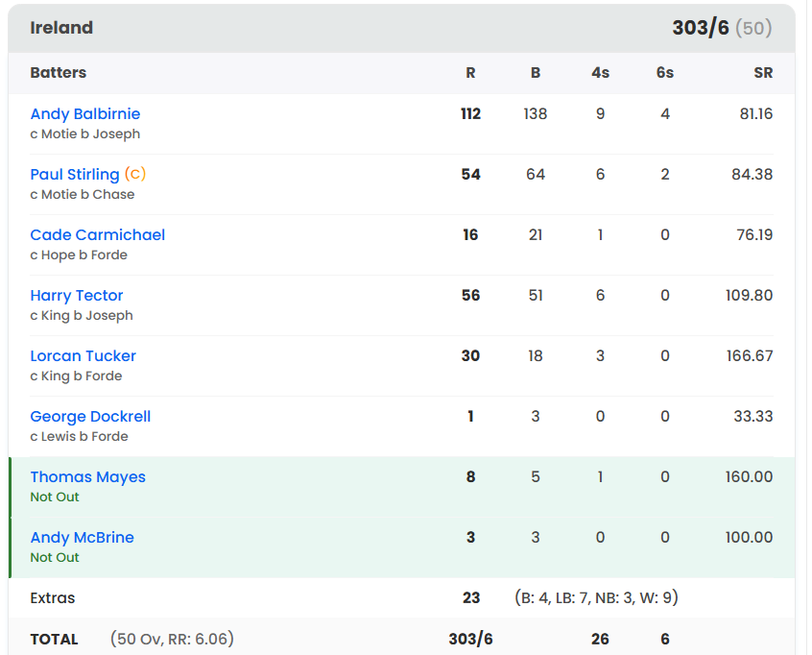812x655 pixels.
Task: Click Thomas Mayes 'Not Out' status
Action: coord(55,497)
